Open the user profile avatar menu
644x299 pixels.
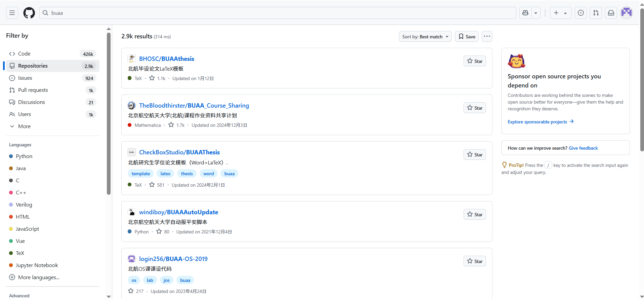627,13
